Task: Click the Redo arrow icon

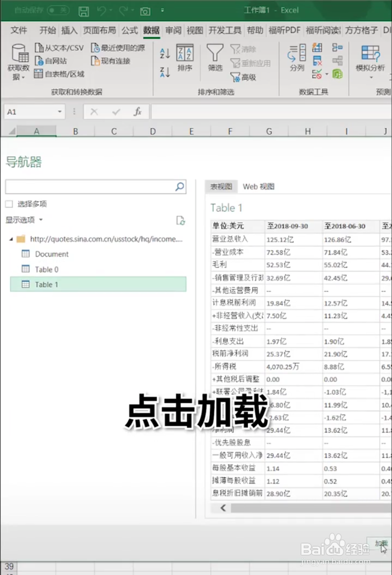Action: 123,11
